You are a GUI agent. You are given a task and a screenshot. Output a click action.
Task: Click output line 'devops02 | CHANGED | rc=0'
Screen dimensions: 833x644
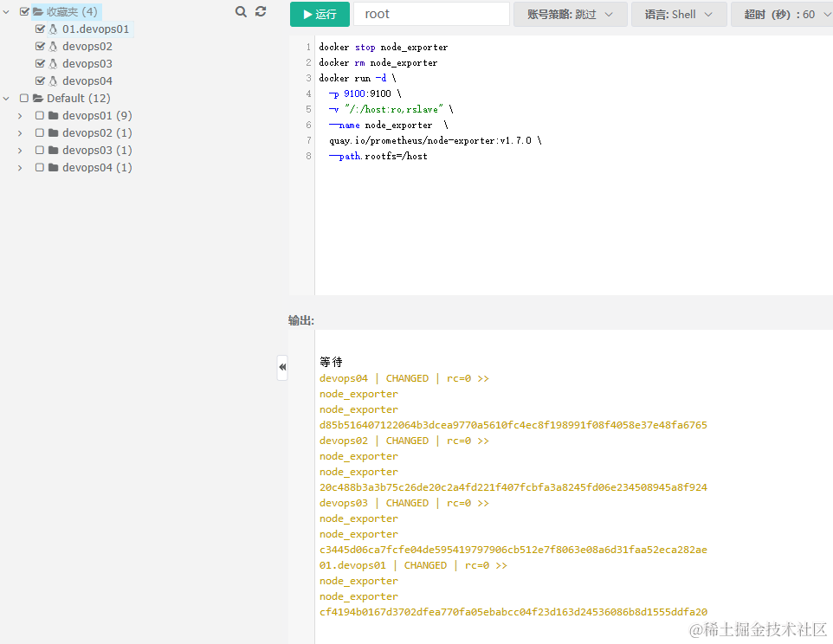pos(404,441)
